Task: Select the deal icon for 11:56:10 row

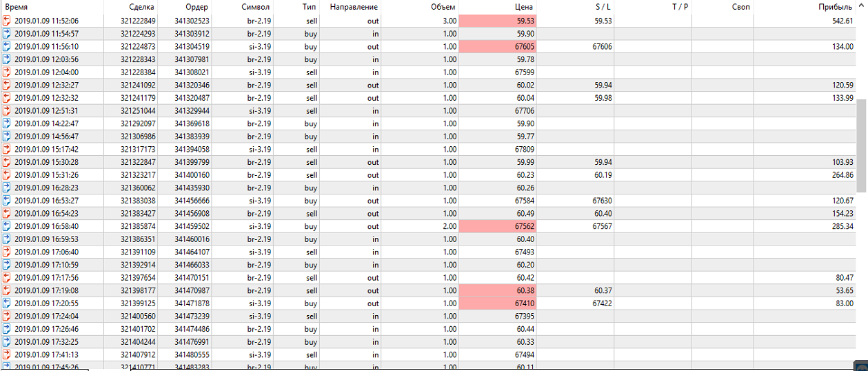Action: coord(7,46)
